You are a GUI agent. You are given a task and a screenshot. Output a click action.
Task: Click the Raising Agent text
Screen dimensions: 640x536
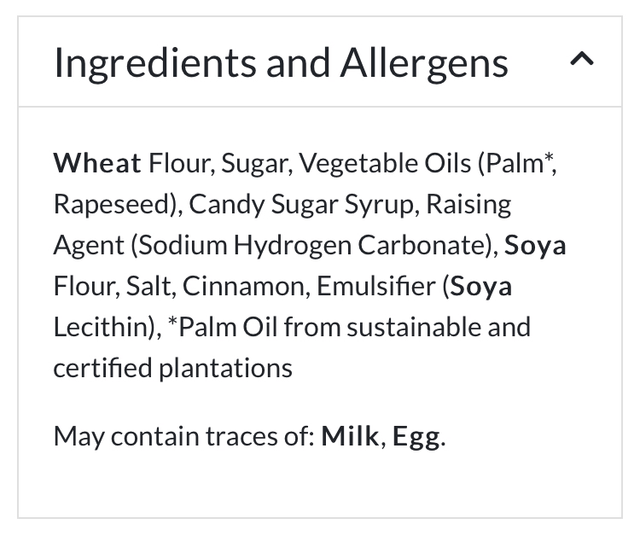tap(468, 204)
